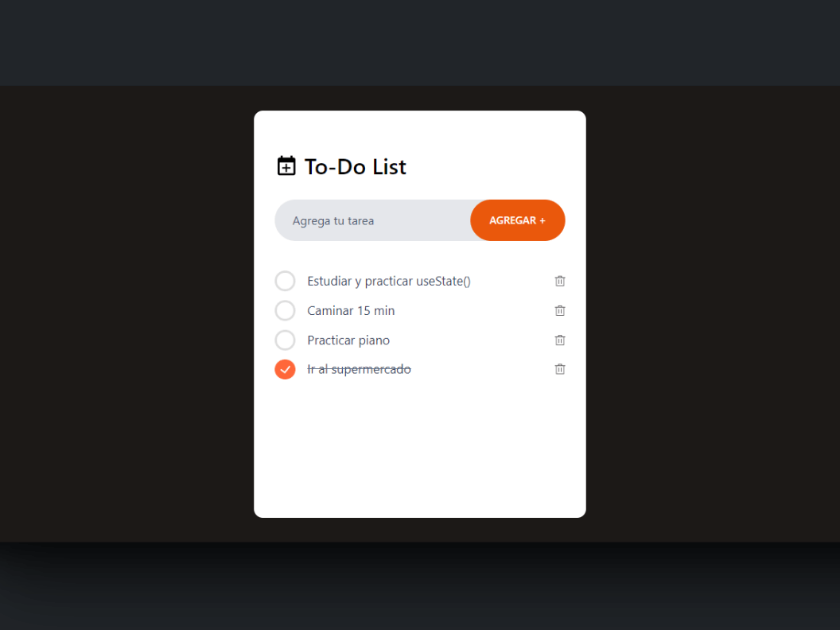
Task: Click the dark header band above the card
Action: tap(419, 43)
